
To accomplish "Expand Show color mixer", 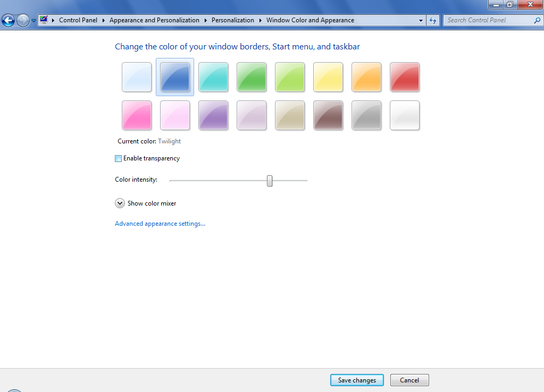I will coord(120,203).
